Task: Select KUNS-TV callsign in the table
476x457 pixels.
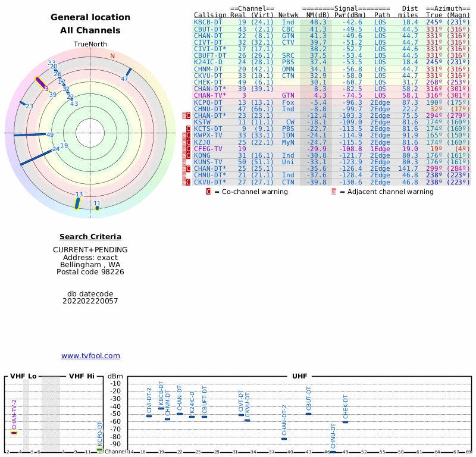Action: tap(208, 162)
